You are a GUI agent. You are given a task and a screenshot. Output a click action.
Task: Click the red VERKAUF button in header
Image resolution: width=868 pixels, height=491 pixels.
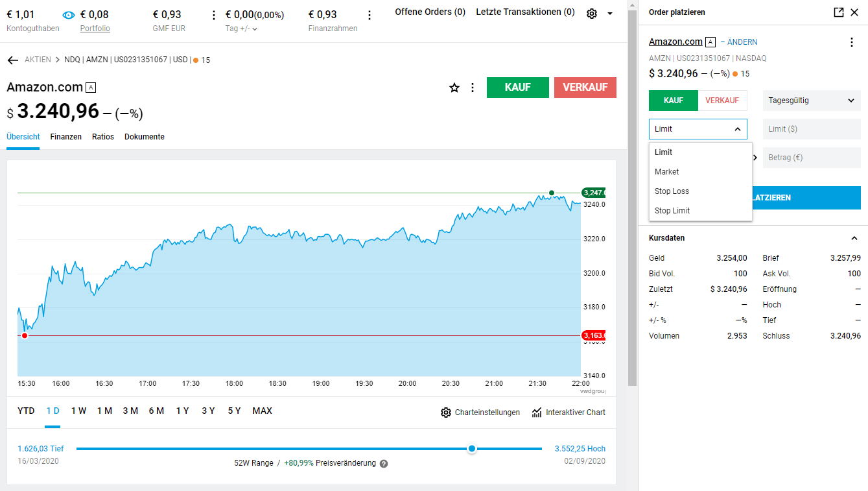tap(585, 88)
